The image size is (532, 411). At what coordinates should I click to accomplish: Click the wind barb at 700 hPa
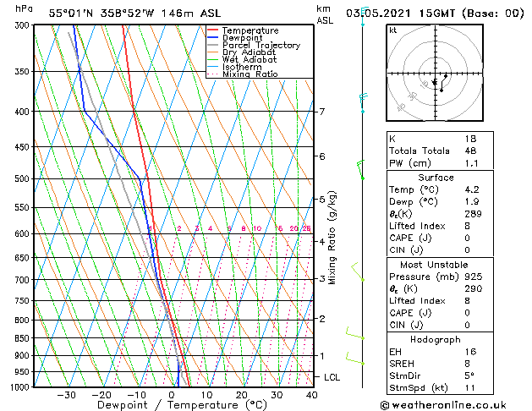pos(358,272)
